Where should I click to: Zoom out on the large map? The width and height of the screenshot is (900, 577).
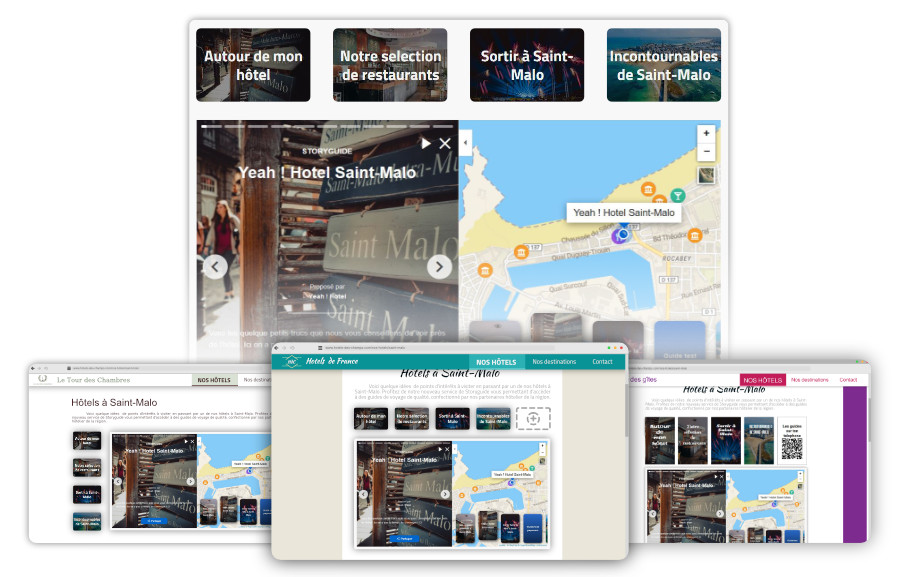click(707, 152)
